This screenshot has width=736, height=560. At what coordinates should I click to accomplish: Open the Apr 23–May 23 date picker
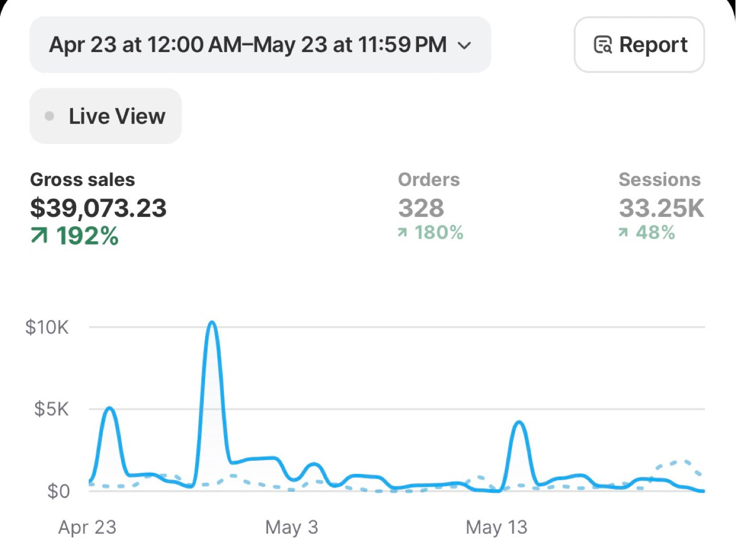pos(260,45)
